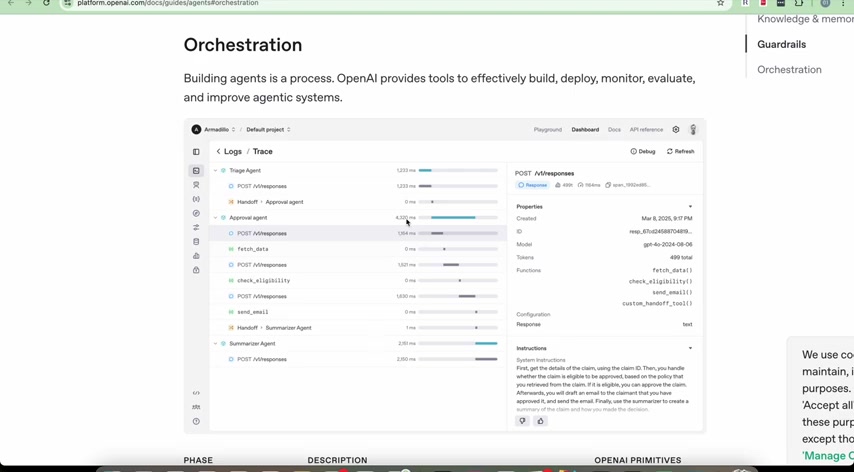Switch to the Playground tab
Viewport: 854px width, 472px height.
(547, 130)
